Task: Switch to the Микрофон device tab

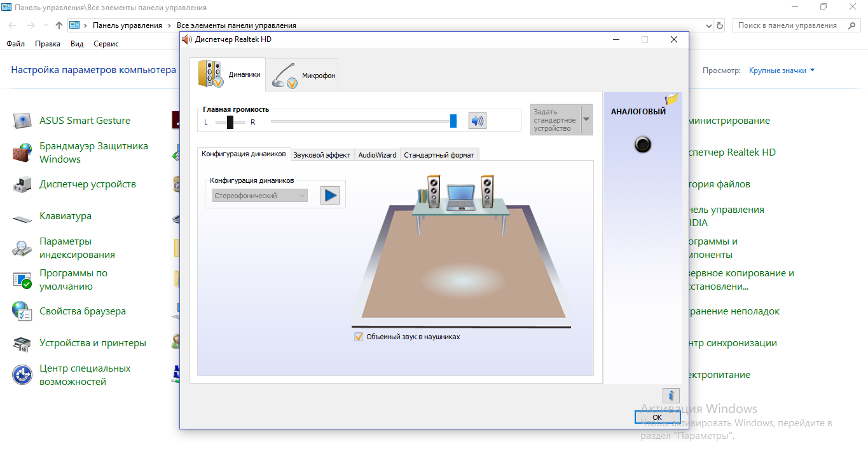Action: 302,75
